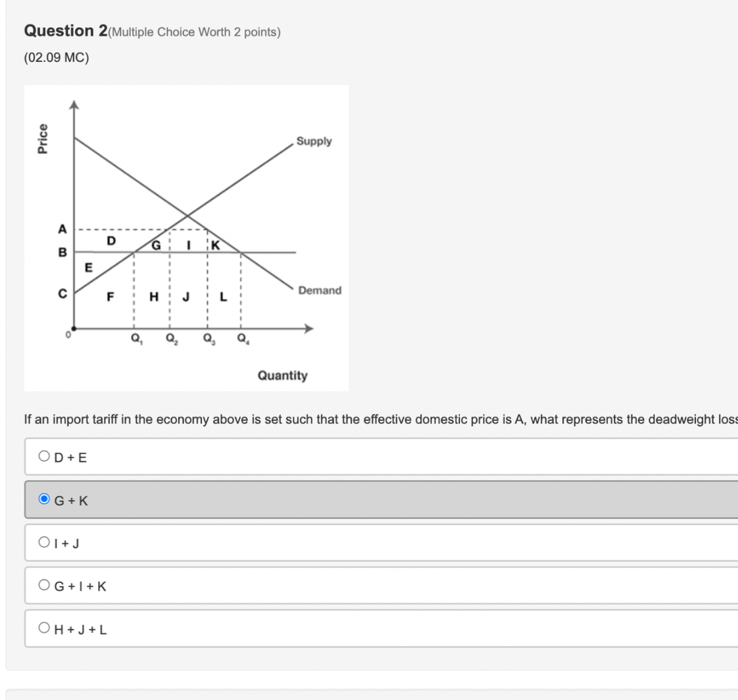Screen dimensions: 738x700
Task: Click the Quantity axis label
Action: click(283, 375)
